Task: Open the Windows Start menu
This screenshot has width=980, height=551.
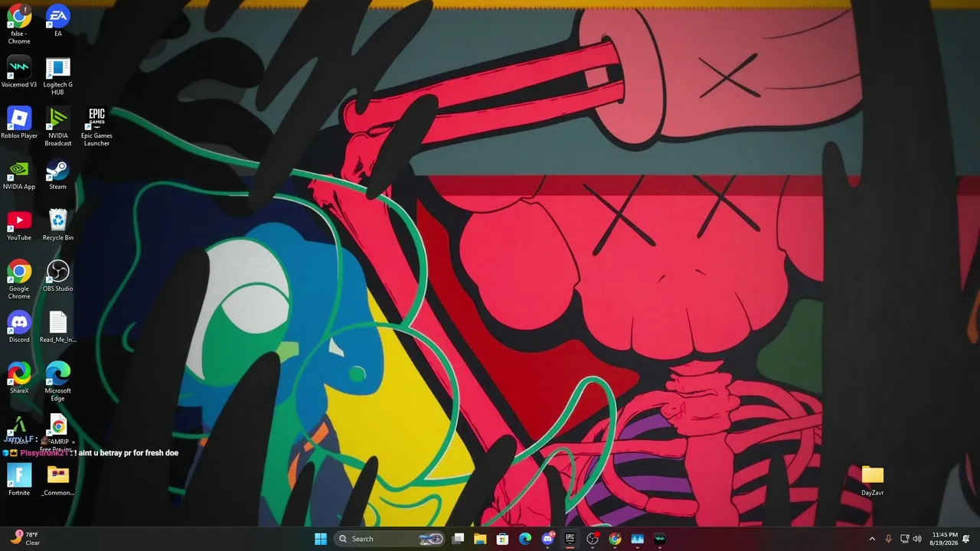Action: [x=321, y=539]
